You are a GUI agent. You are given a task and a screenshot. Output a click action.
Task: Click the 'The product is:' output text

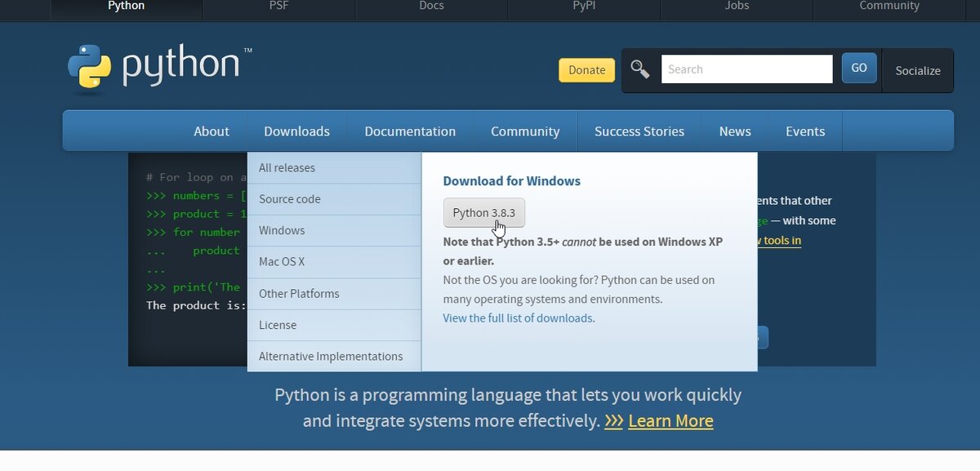click(x=196, y=305)
